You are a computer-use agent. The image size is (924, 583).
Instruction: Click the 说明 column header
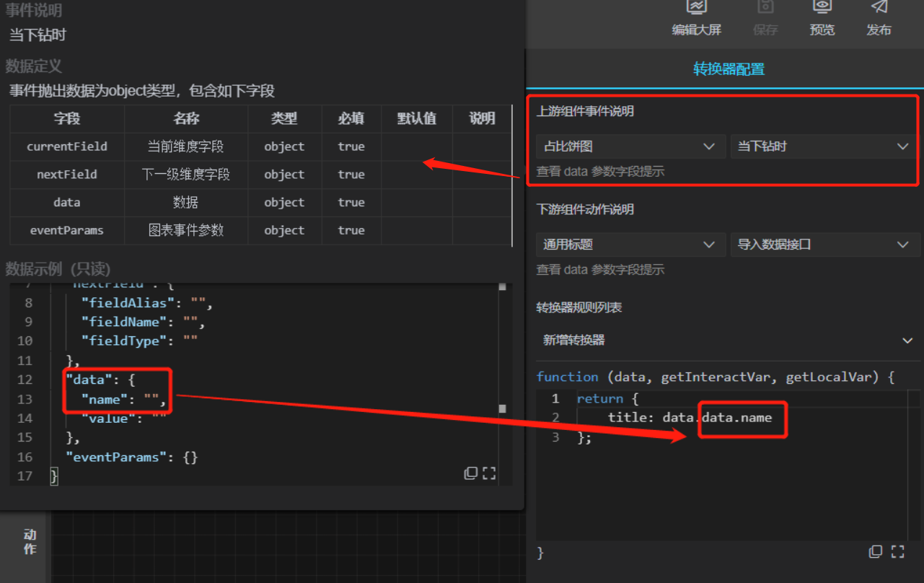coord(482,119)
